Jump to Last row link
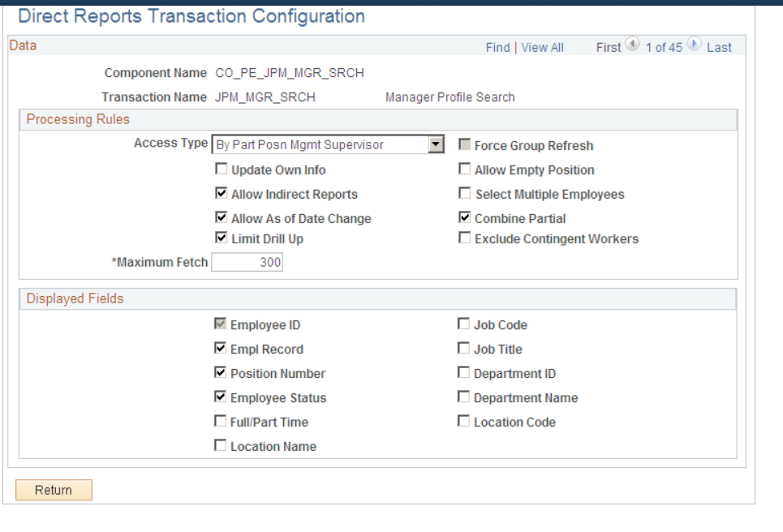Image resolution: width=783 pixels, height=532 pixels. click(719, 47)
